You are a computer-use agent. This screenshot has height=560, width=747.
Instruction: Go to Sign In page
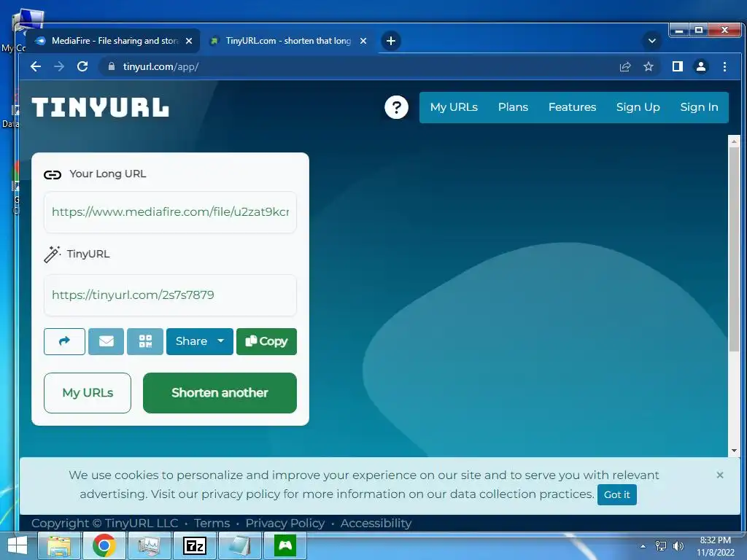point(699,107)
